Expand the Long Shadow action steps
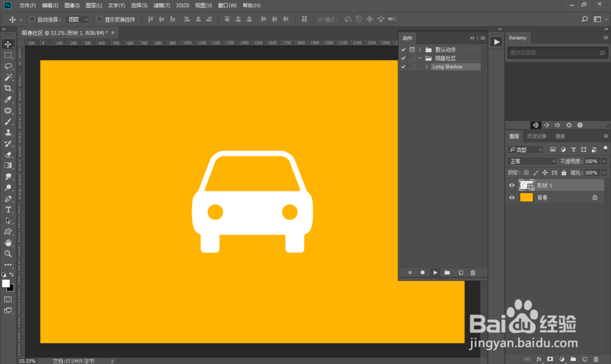611x364 pixels. coord(426,67)
